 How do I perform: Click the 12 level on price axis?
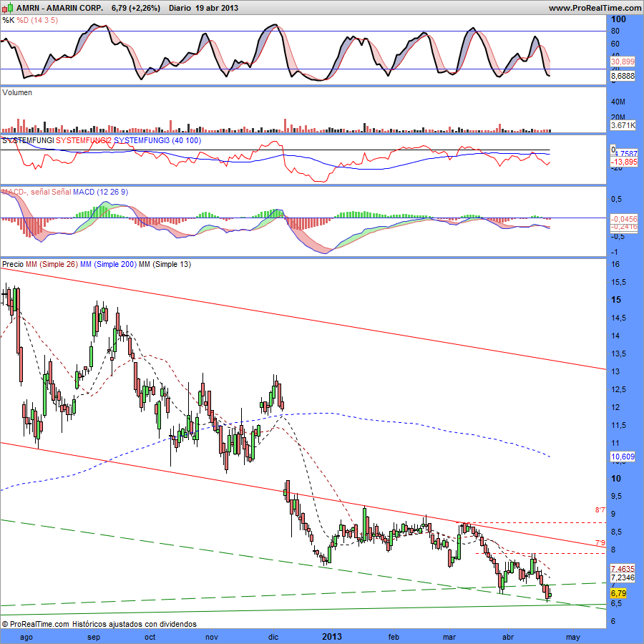(x=615, y=407)
